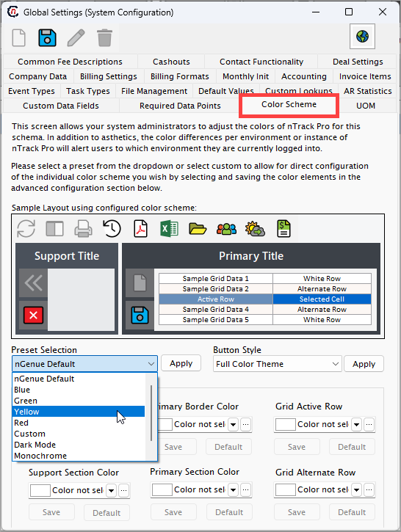
Task: Select Yellow from the preset list
Action: pos(79,412)
